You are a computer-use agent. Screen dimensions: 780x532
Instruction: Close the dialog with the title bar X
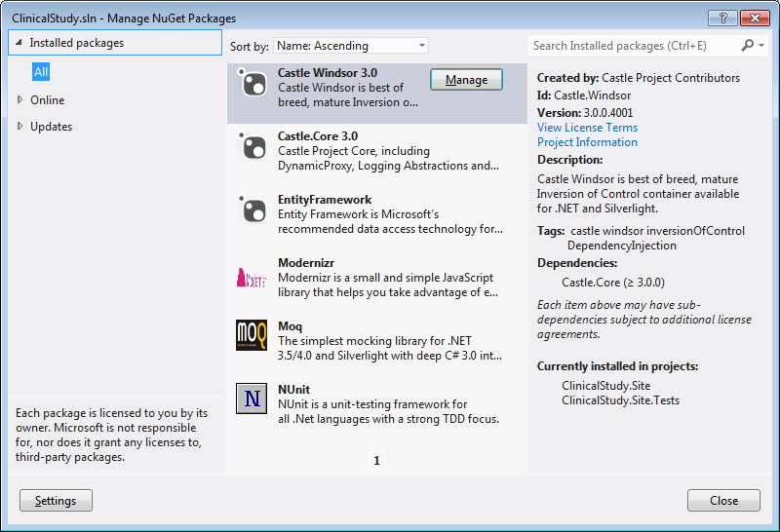pyautogui.click(x=755, y=18)
